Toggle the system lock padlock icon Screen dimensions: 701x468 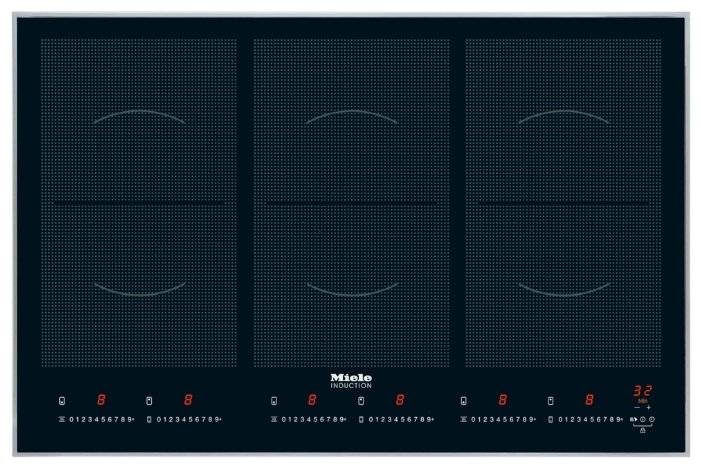(x=641, y=430)
